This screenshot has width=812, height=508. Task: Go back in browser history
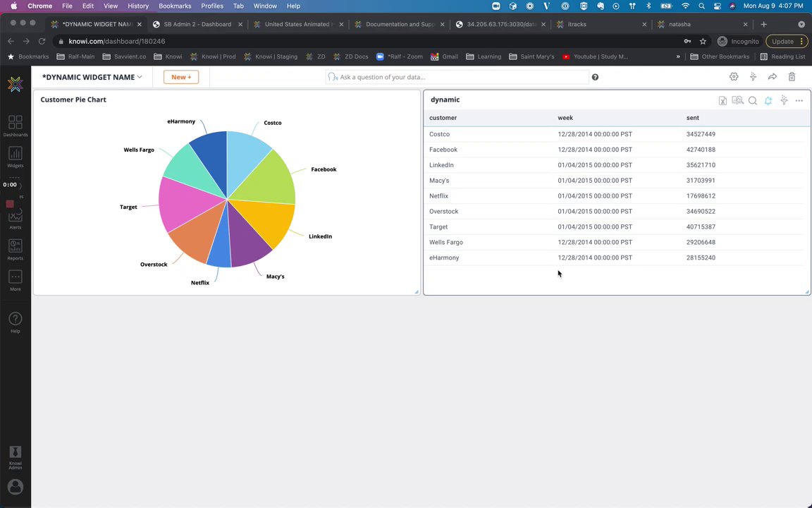coord(11,42)
